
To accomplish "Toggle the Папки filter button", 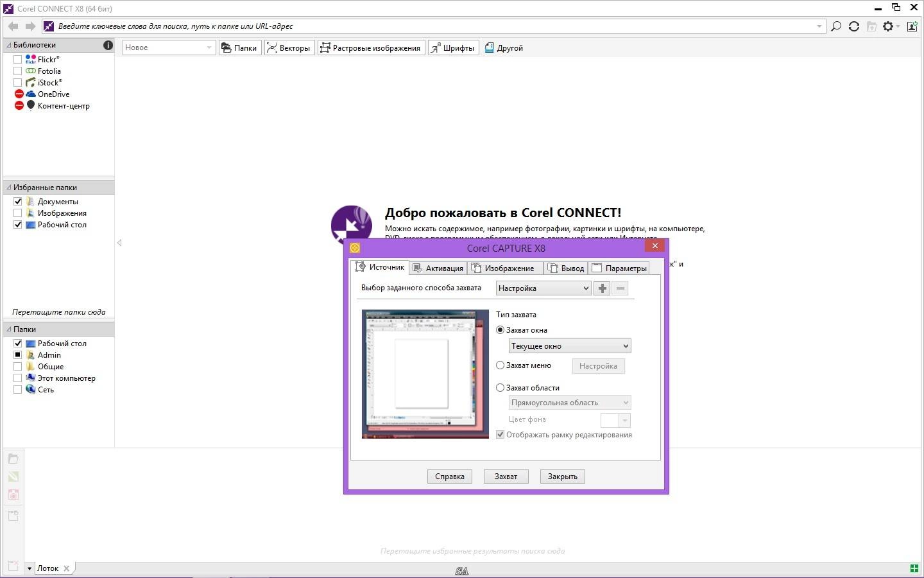I will pos(240,48).
